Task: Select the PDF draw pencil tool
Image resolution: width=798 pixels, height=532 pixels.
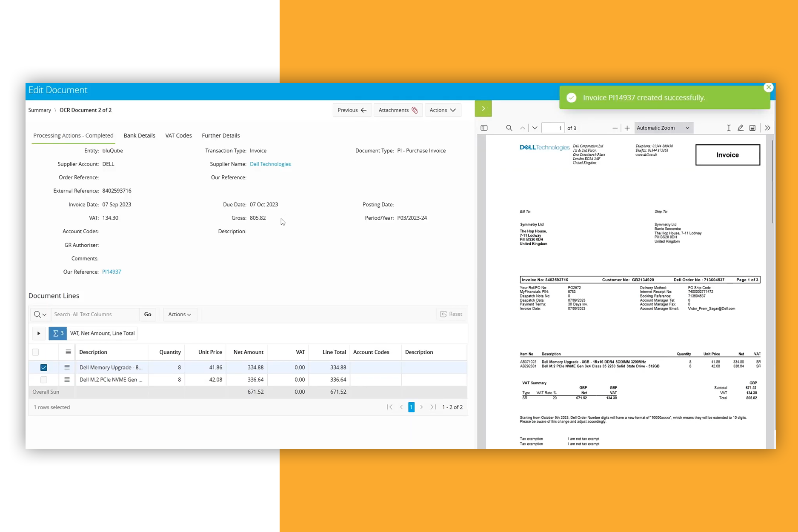Action: tap(741, 128)
